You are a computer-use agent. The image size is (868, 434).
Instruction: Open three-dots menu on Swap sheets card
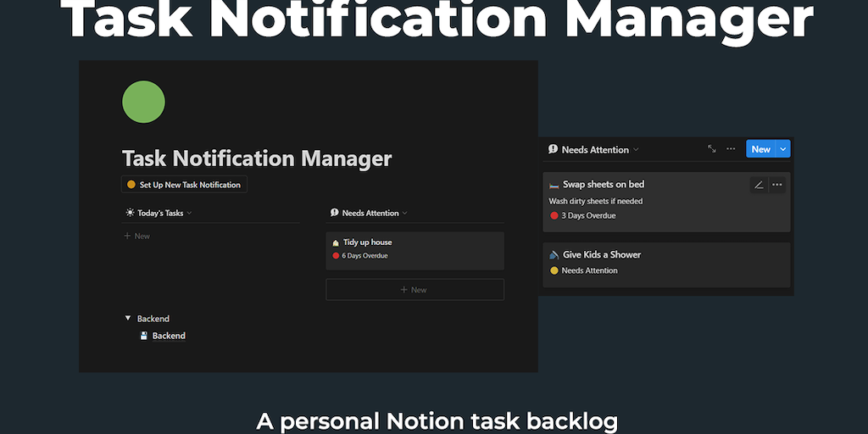pyautogui.click(x=777, y=185)
